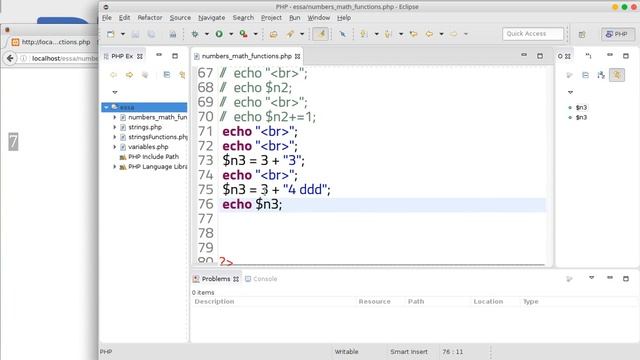Image resolution: width=640 pixels, height=360 pixels.
Task: Select variables.php in explorer
Action: click(x=148, y=147)
